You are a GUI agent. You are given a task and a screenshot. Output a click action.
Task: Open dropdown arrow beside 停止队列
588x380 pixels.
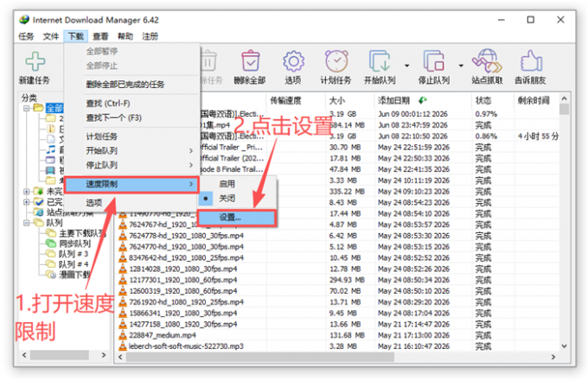[x=461, y=66]
